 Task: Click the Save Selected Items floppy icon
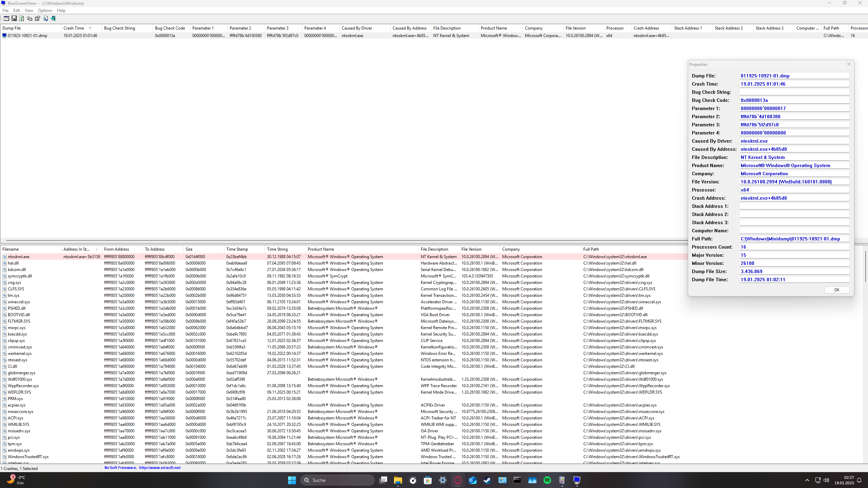(14, 18)
